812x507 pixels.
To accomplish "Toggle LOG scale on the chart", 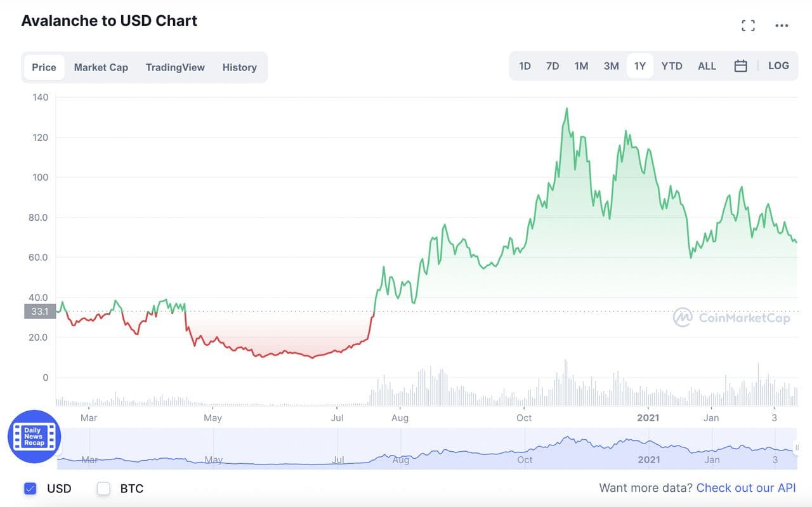I will pyautogui.click(x=778, y=66).
